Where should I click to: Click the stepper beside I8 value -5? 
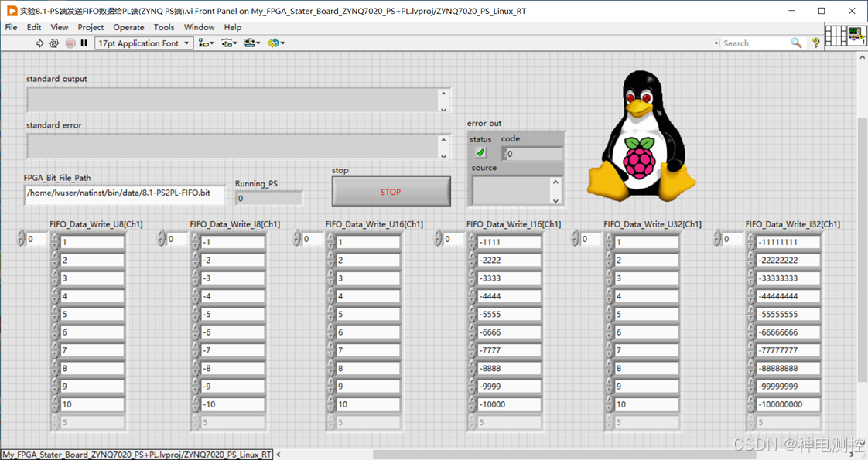(196, 314)
